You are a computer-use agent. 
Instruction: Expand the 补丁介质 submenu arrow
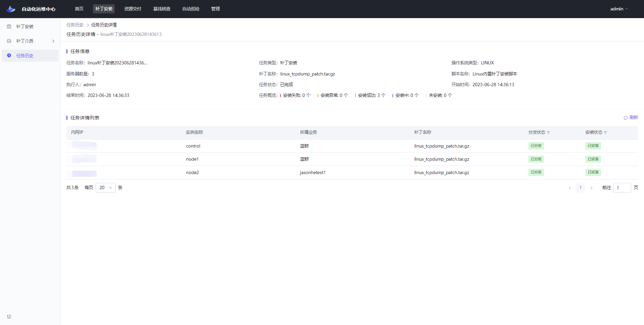53,41
